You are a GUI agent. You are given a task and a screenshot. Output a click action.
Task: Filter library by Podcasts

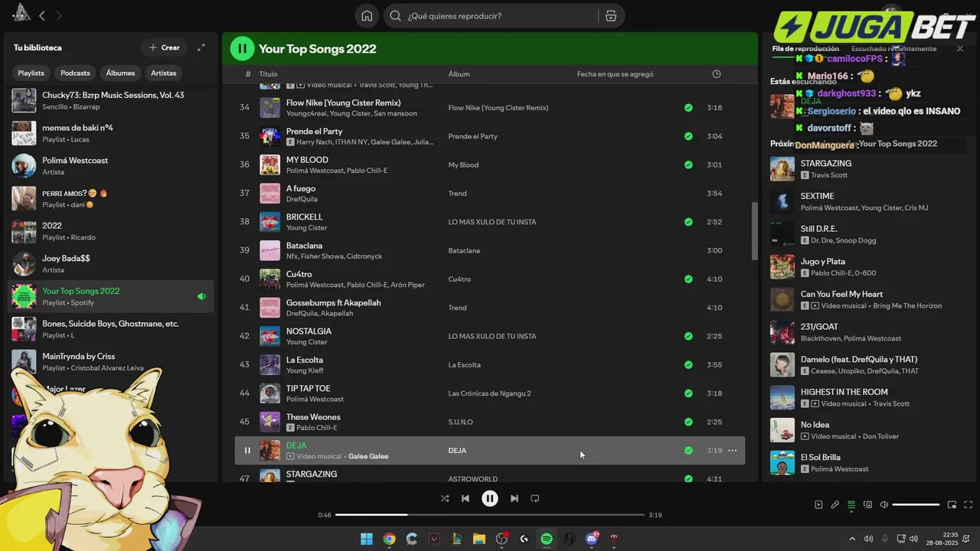75,73
